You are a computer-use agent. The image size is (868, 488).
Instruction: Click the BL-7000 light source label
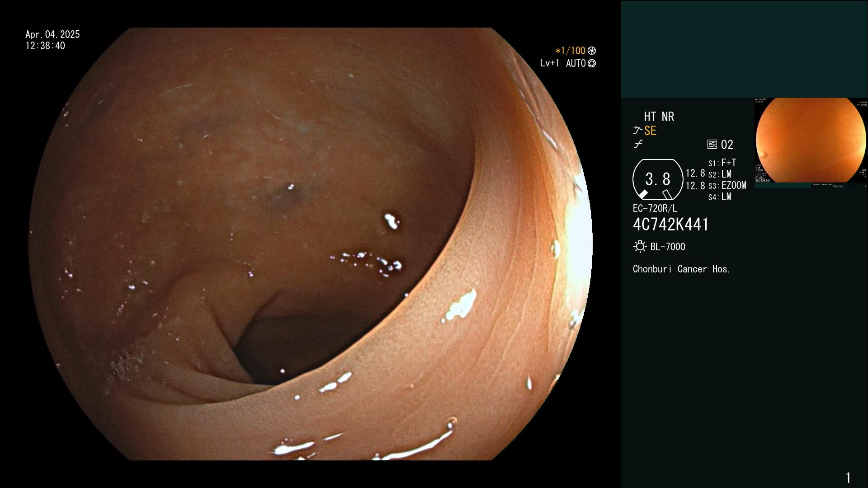[668, 247]
